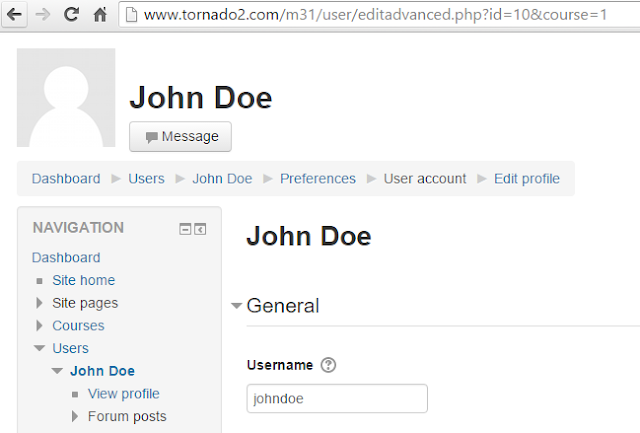Open Dashboard breadcrumb link

(66, 179)
